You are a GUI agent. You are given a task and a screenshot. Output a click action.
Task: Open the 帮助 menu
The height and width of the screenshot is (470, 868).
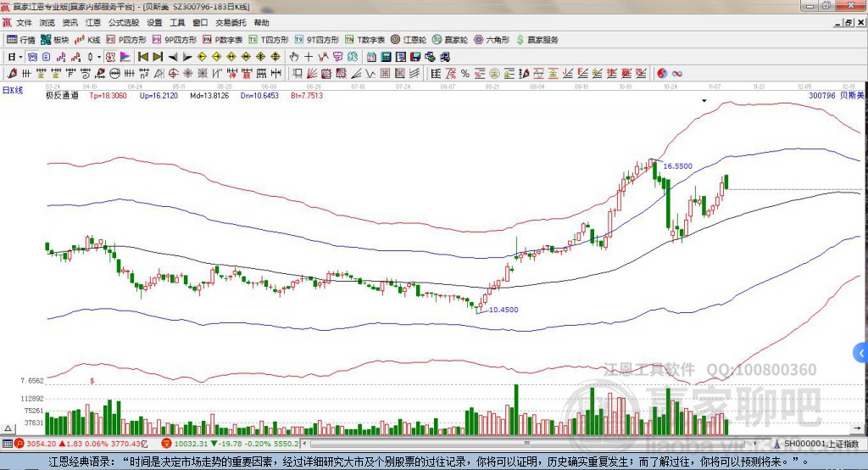pos(261,23)
